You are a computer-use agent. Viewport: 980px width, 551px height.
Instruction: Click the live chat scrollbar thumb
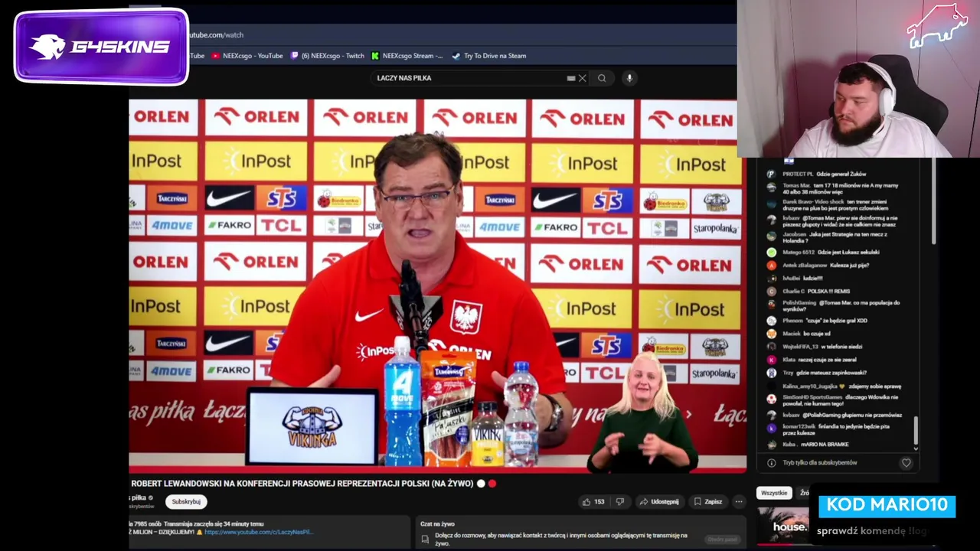point(916,430)
